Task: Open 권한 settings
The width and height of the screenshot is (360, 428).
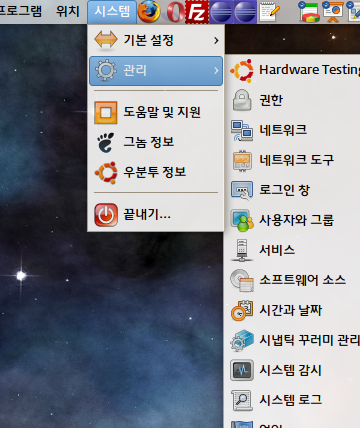Action: pos(293,100)
